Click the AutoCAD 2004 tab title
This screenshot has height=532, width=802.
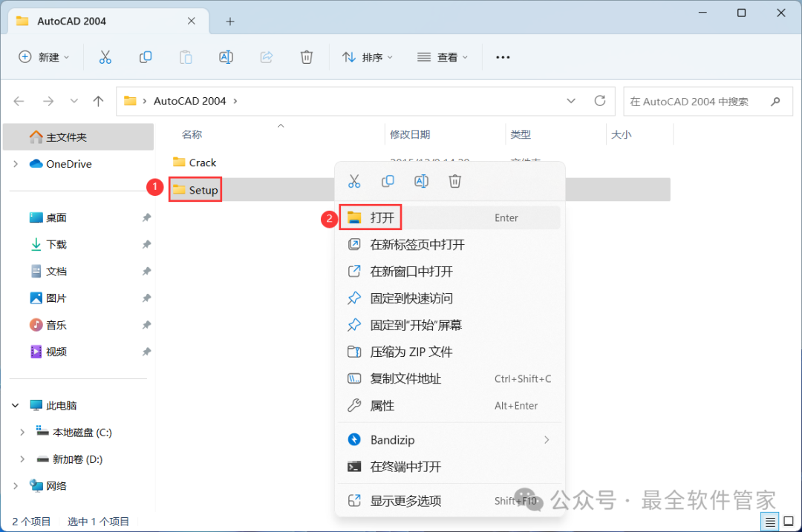coord(71,22)
